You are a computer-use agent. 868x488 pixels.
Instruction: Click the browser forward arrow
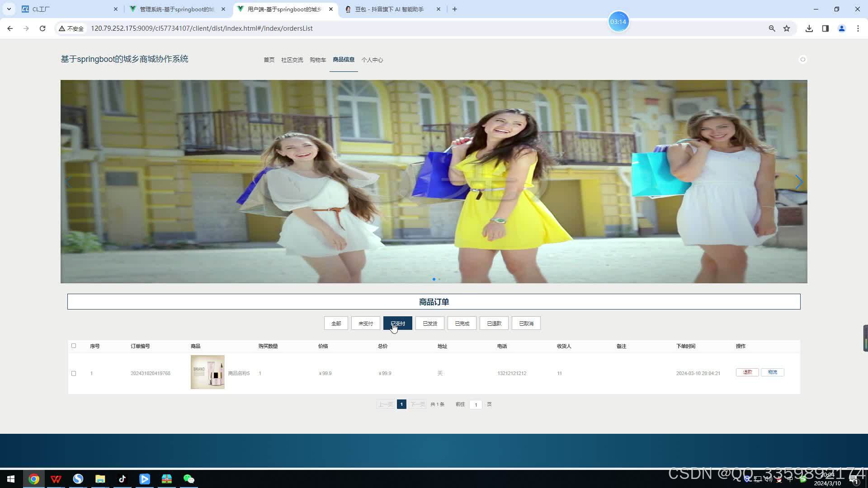pyautogui.click(x=26, y=28)
